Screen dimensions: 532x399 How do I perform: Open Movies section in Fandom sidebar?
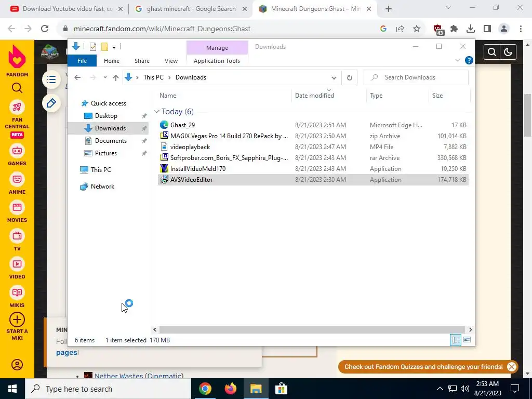point(17,207)
